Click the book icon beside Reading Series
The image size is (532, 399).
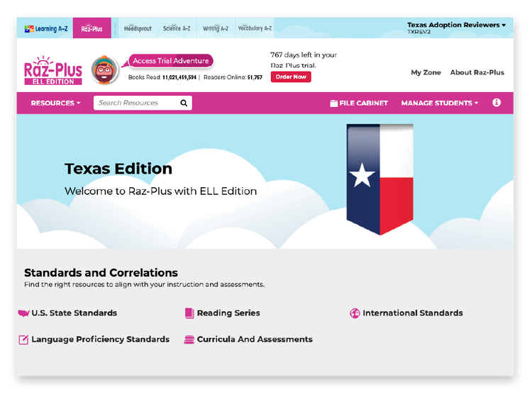tap(189, 313)
